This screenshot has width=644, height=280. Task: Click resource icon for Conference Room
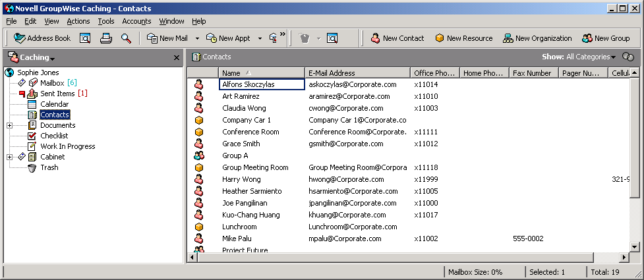click(199, 132)
